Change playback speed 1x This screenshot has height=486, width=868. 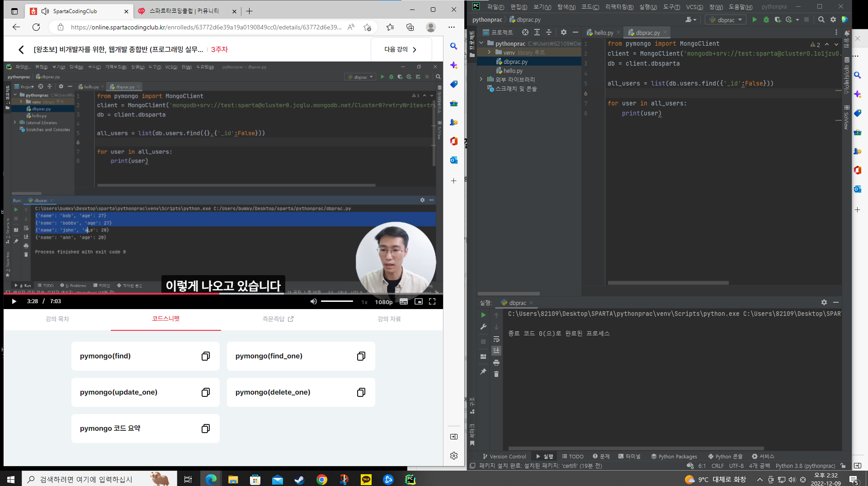point(364,302)
